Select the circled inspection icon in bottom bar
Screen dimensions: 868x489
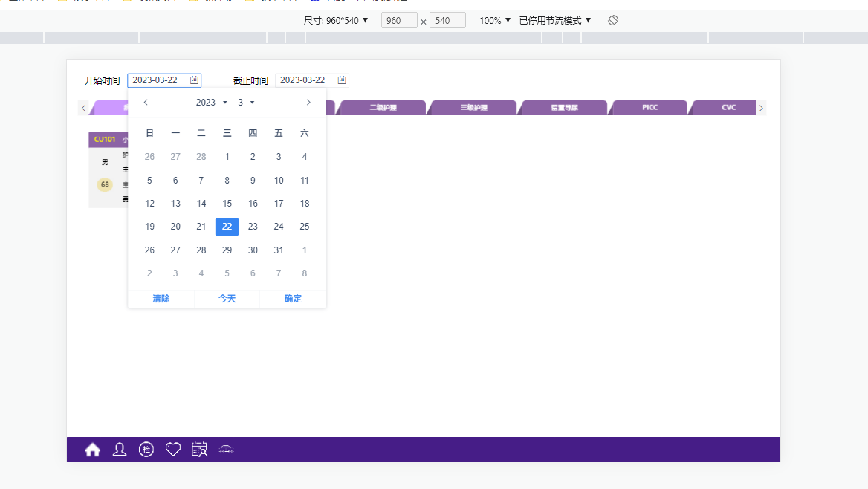click(x=146, y=450)
